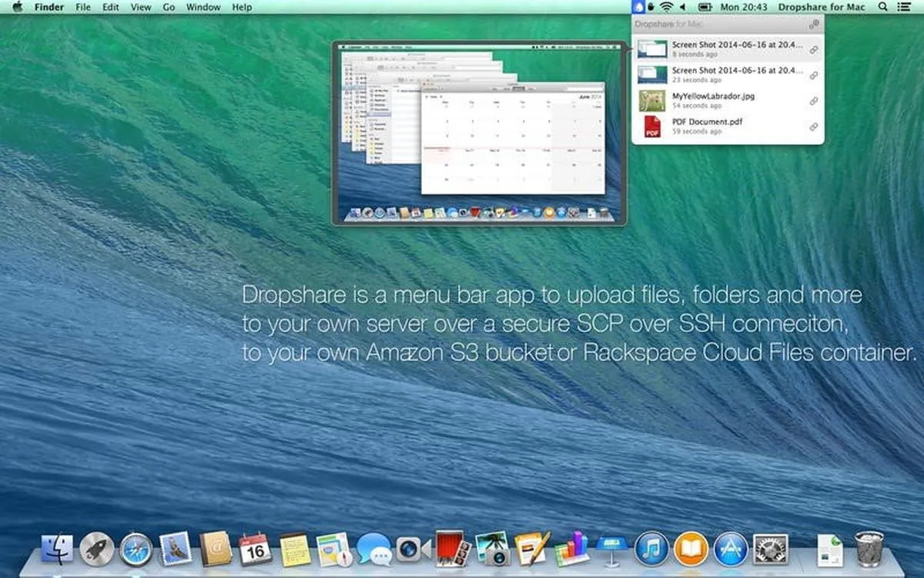This screenshot has width=924, height=578.
Task: Copy link of the 8-seconds-ago screenshot
Action: (814, 50)
